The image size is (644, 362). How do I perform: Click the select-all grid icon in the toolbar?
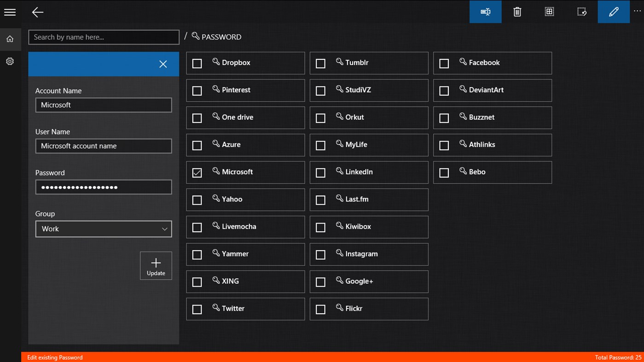tap(549, 11)
